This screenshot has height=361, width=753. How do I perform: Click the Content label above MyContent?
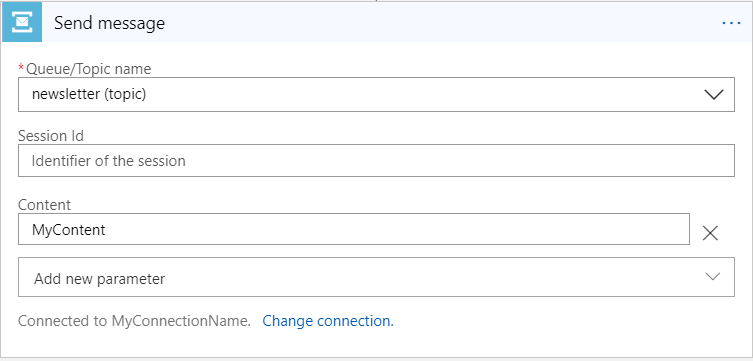44,205
